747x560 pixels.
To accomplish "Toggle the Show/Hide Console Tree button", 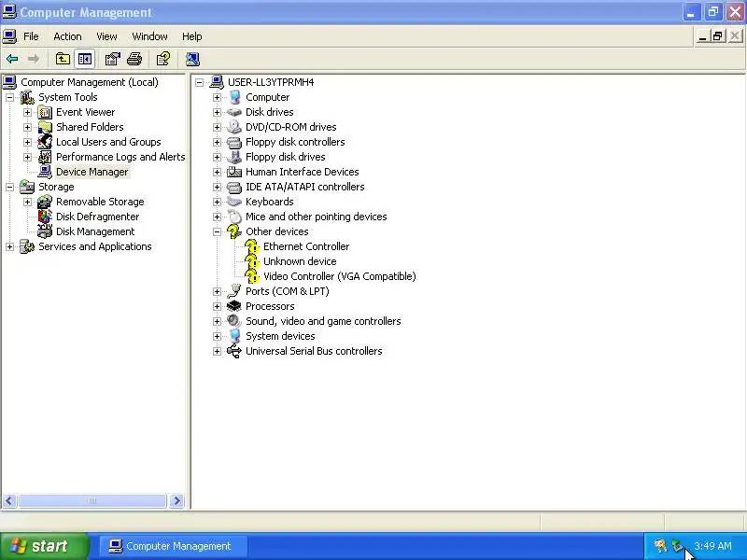I will (85, 59).
